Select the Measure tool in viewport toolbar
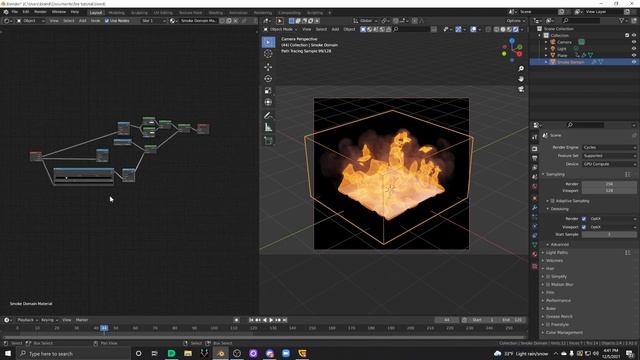 click(268, 127)
